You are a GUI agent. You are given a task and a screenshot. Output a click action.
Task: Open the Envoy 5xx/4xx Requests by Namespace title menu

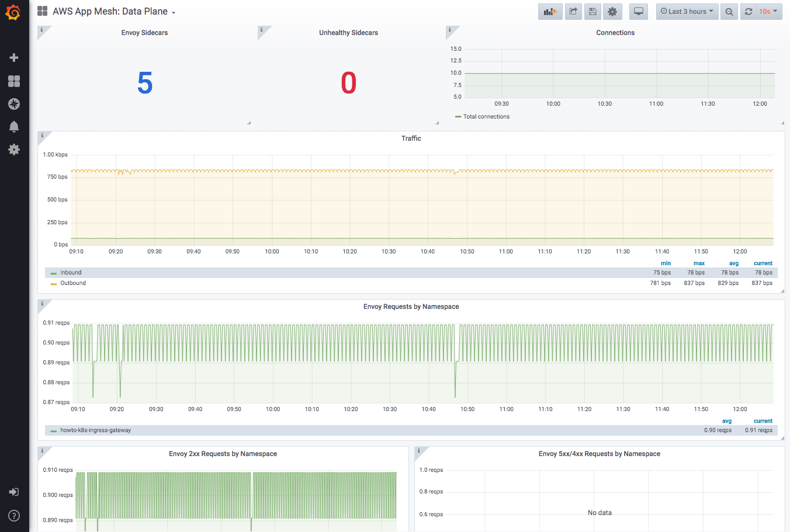click(x=600, y=454)
